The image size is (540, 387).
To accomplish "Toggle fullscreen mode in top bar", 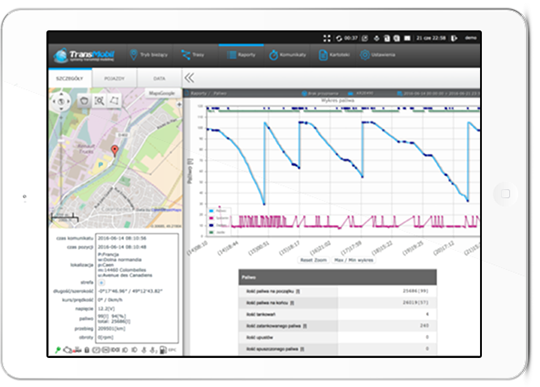I will [x=327, y=38].
